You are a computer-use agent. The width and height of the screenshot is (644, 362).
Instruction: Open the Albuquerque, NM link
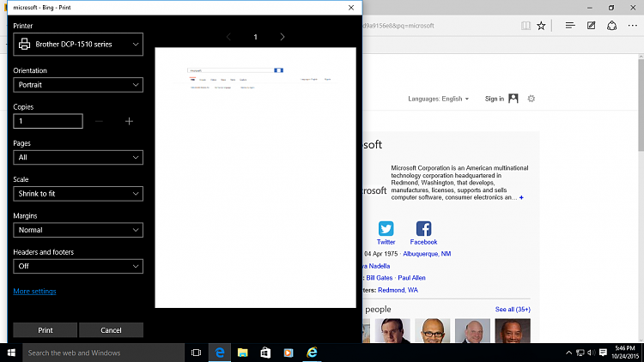(x=427, y=254)
